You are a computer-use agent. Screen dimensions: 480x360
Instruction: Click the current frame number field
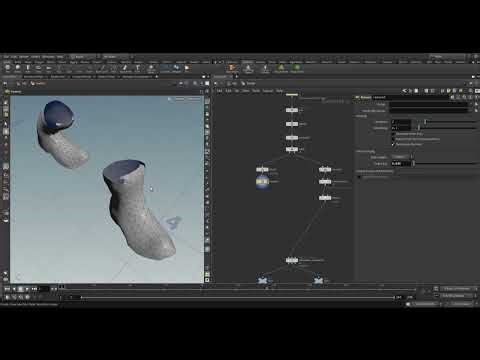click(x=44, y=289)
